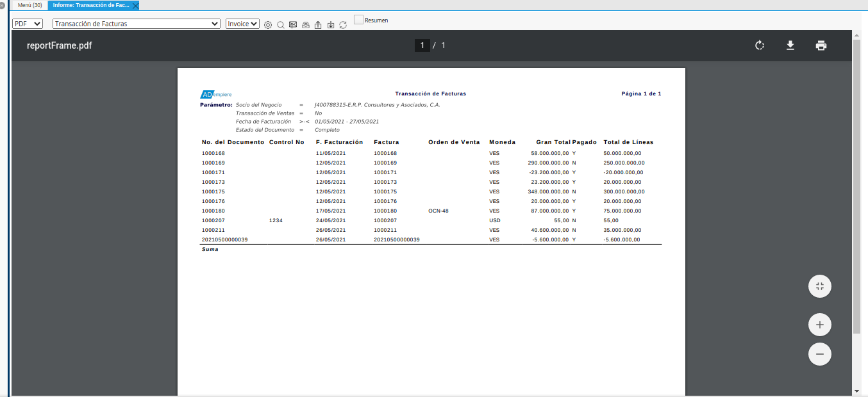Click the fit to page button
The width and height of the screenshot is (868, 397).
819,286
